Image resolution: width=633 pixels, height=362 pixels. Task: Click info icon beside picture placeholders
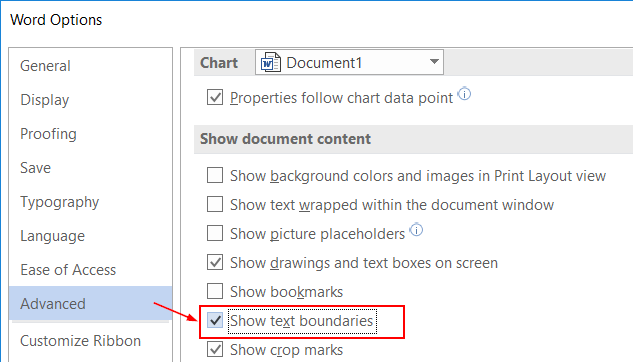click(x=416, y=230)
